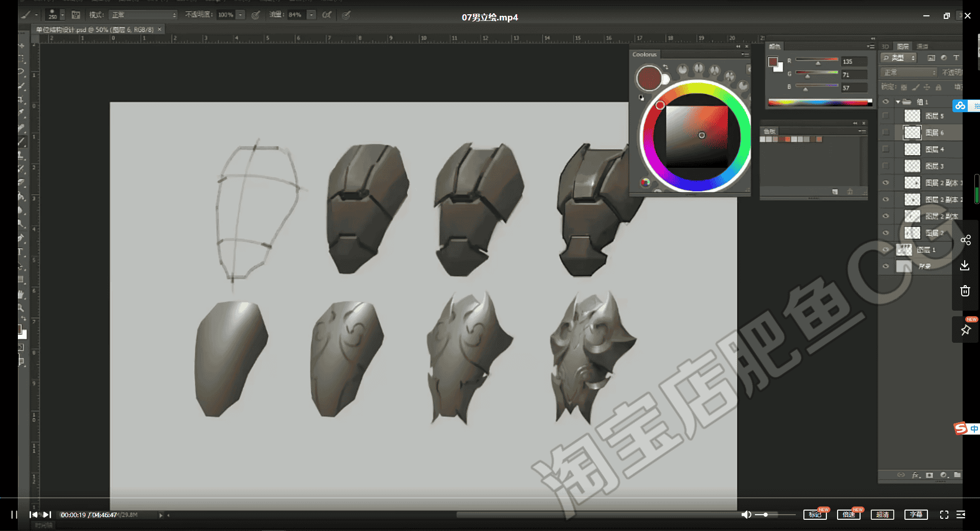Click the 不透明度 100% value field
Viewport: 980px width, 531px height.
pyautogui.click(x=226, y=15)
